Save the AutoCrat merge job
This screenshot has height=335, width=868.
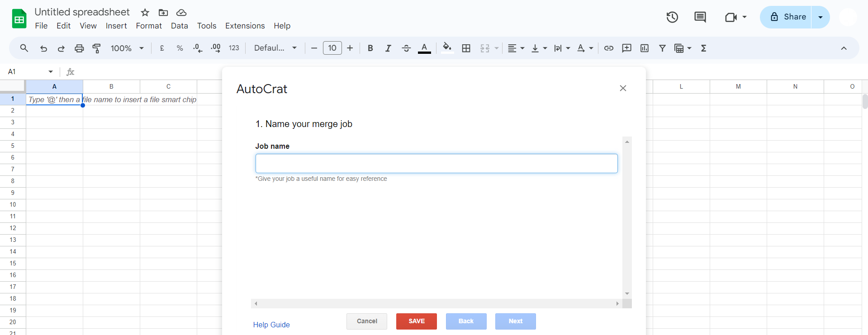(417, 321)
